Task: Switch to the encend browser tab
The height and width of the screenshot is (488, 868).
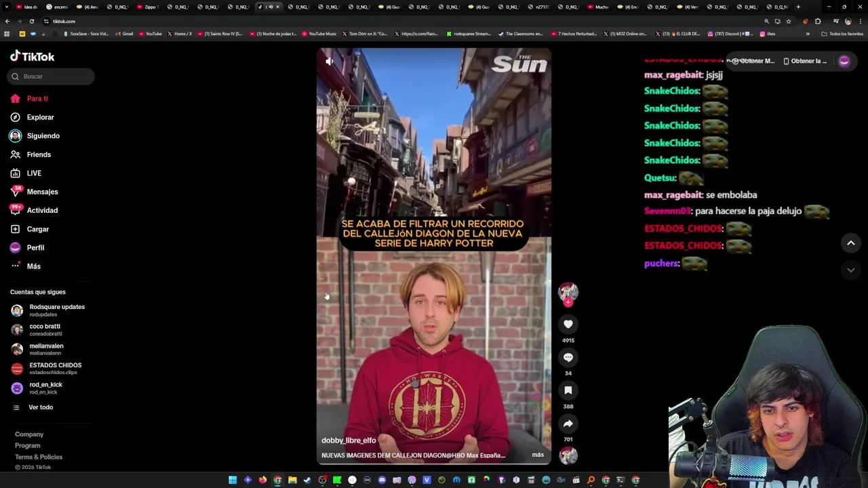Action: coord(57,7)
